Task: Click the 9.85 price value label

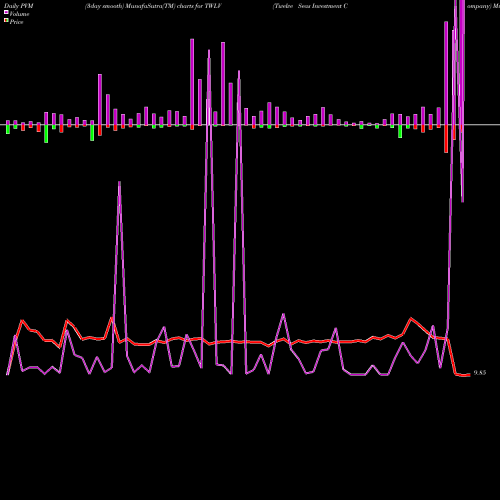Action: tap(480, 373)
